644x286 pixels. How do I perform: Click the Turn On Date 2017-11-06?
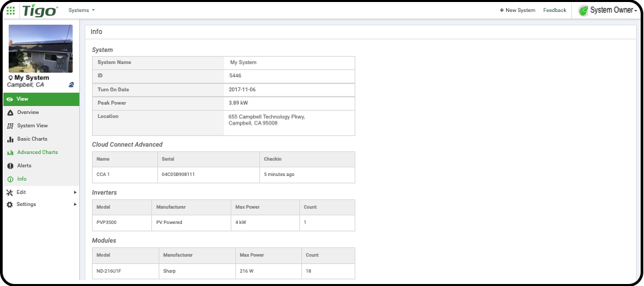[x=242, y=89]
